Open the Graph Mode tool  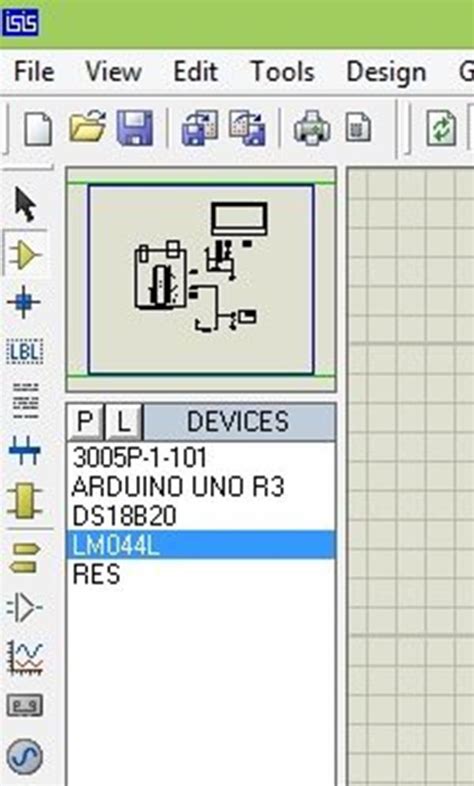(25, 657)
